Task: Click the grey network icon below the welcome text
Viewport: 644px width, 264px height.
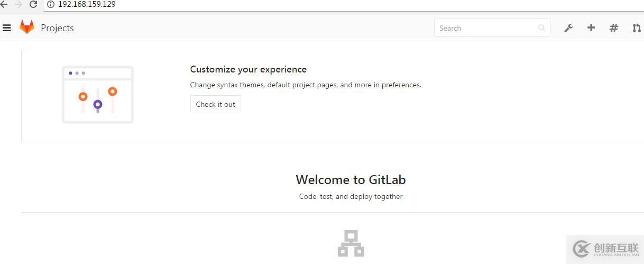Action: click(351, 243)
